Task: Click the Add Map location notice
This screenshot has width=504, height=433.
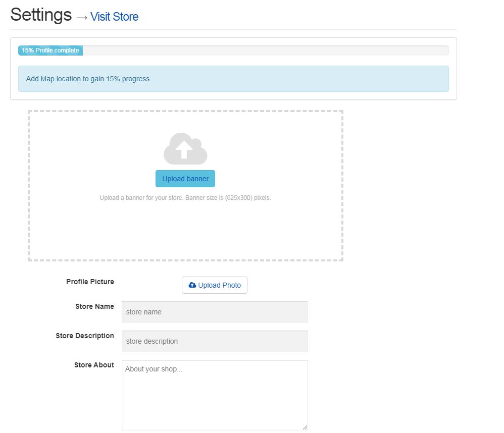Action: [233, 79]
